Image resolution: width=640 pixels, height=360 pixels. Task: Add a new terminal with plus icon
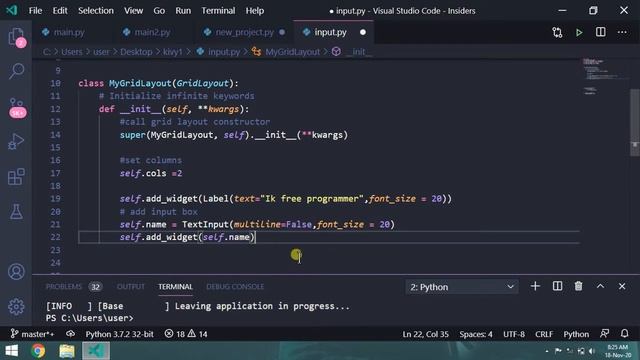[x=535, y=287]
